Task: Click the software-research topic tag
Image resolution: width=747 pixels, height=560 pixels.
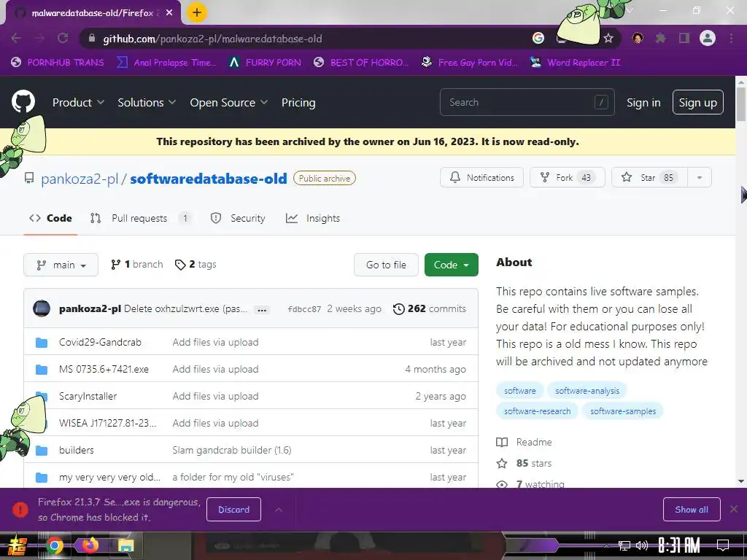Action: pyautogui.click(x=537, y=411)
